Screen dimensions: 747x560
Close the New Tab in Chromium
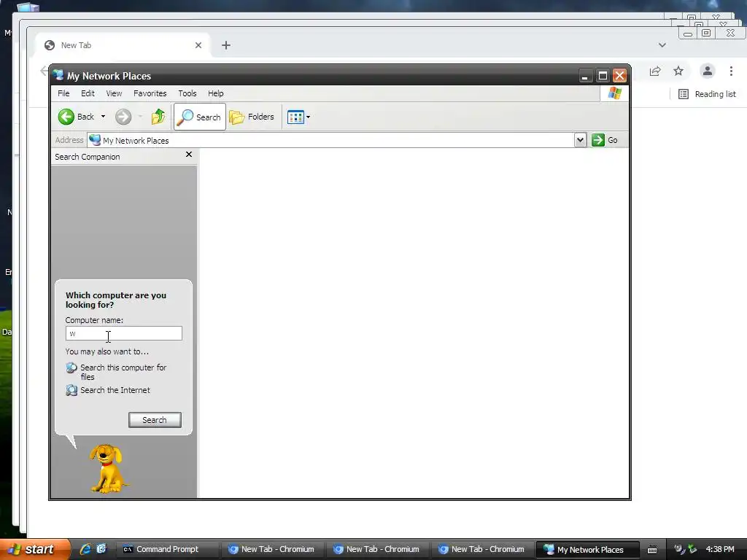coord(198,45)
